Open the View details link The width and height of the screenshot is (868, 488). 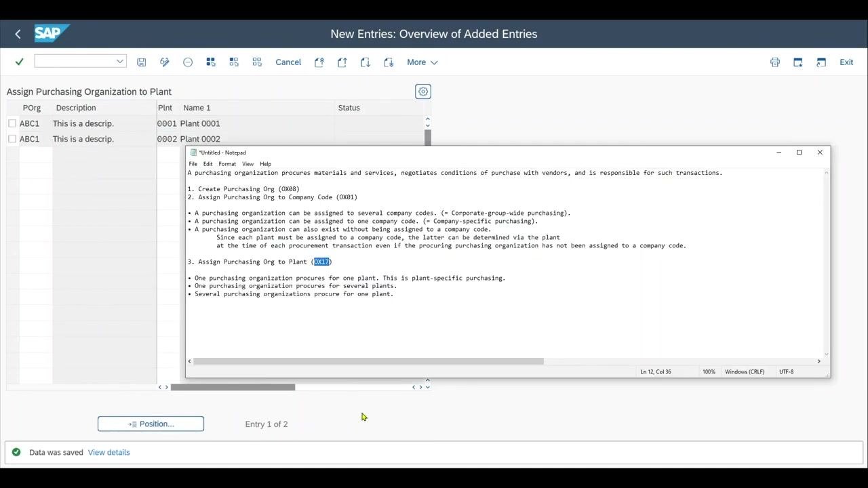point(108,452)
